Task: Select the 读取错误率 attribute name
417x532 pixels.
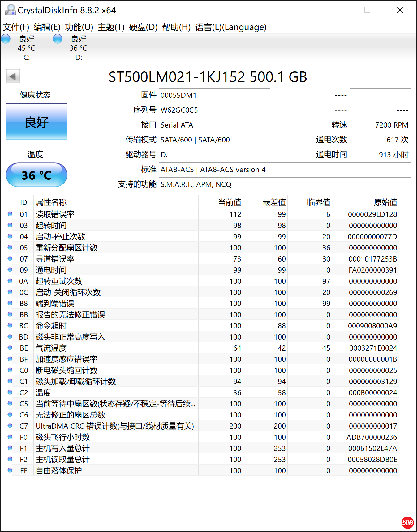Action: click(x=55, y=214)
